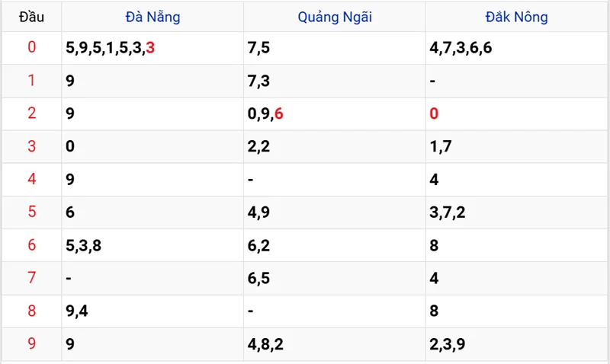Screen dimensions: 610x364
Task: Click the Quảng Ngãi cell showing 7,3
Action: pyautogui.click(x=258, y=81)
